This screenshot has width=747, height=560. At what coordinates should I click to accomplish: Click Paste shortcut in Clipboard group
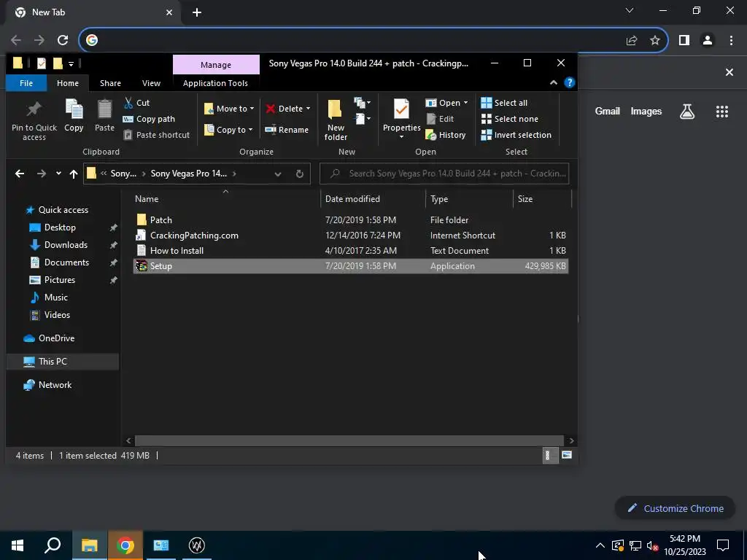157,135
